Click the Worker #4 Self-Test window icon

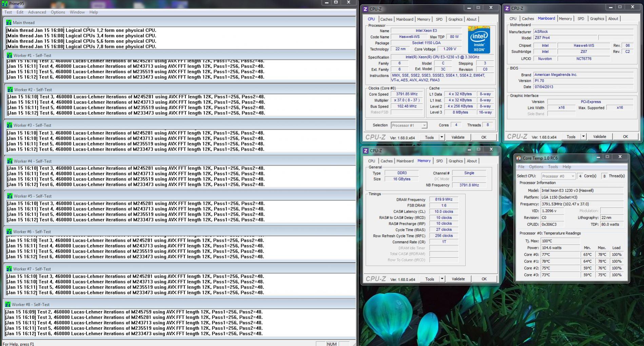(9, 161)
